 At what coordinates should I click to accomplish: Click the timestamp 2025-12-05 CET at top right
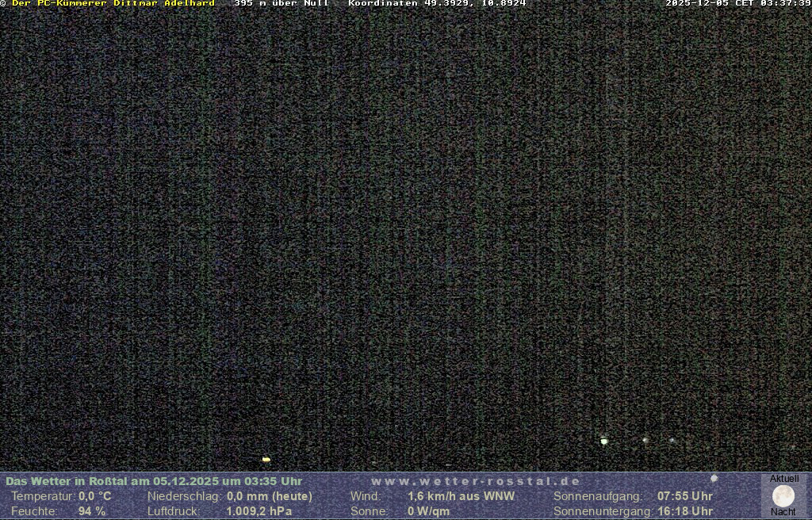pyautogui.click(x=737, y=4)
